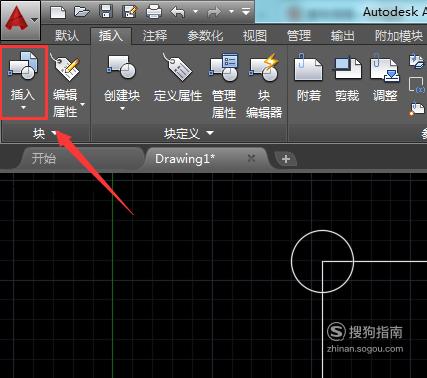Image resolution: width=427 pixels, height=378 pixels.
Task: Open the 视图 ribbon tab
Action: (255, 36)
